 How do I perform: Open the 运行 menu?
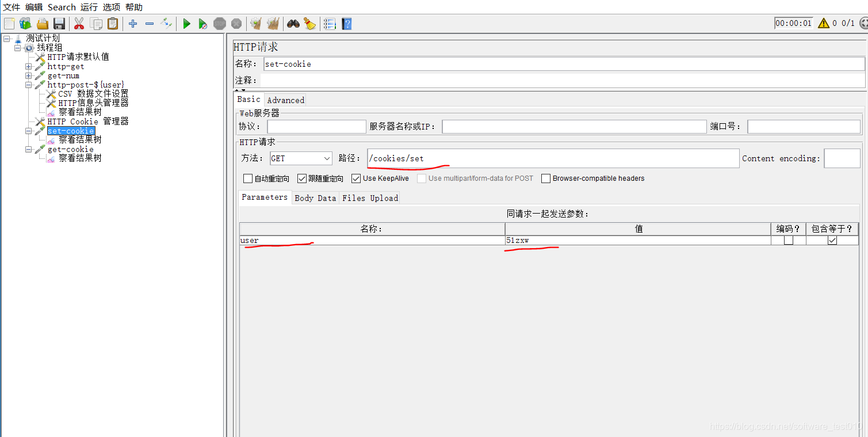pos(89,7)
